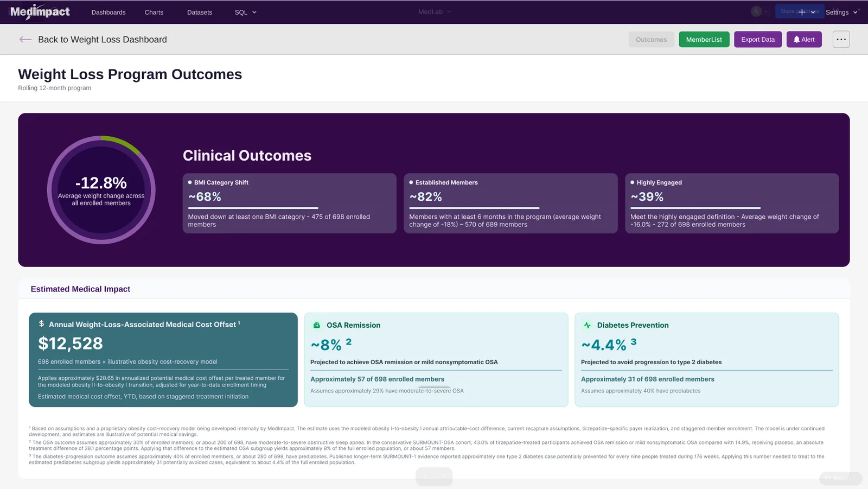Click the ~8% OSA remission value
The height and width of the screenshot is (489, 868).
(x=326, y=345)
